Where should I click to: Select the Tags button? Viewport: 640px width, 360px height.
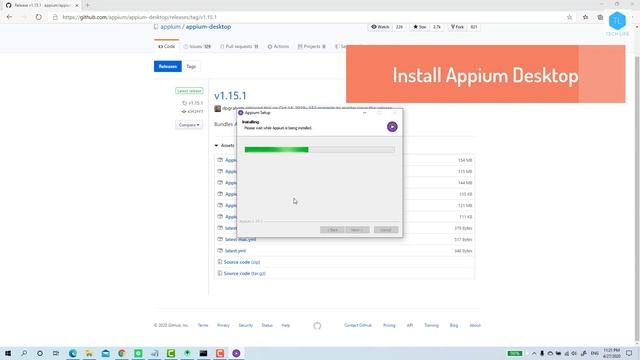(191, 66)
